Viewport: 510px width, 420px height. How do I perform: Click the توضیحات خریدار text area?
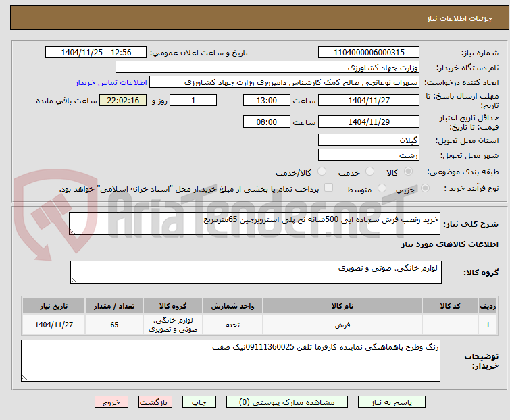coord(230,361)
